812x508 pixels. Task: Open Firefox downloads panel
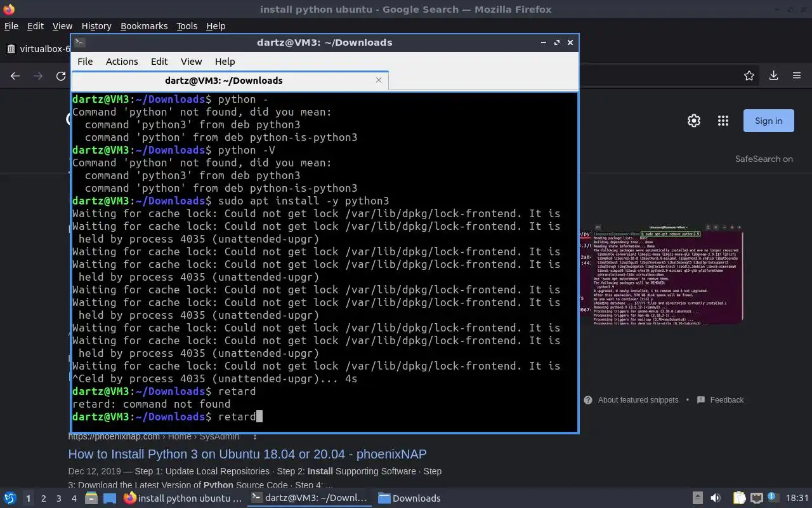(x=773, y=76)
